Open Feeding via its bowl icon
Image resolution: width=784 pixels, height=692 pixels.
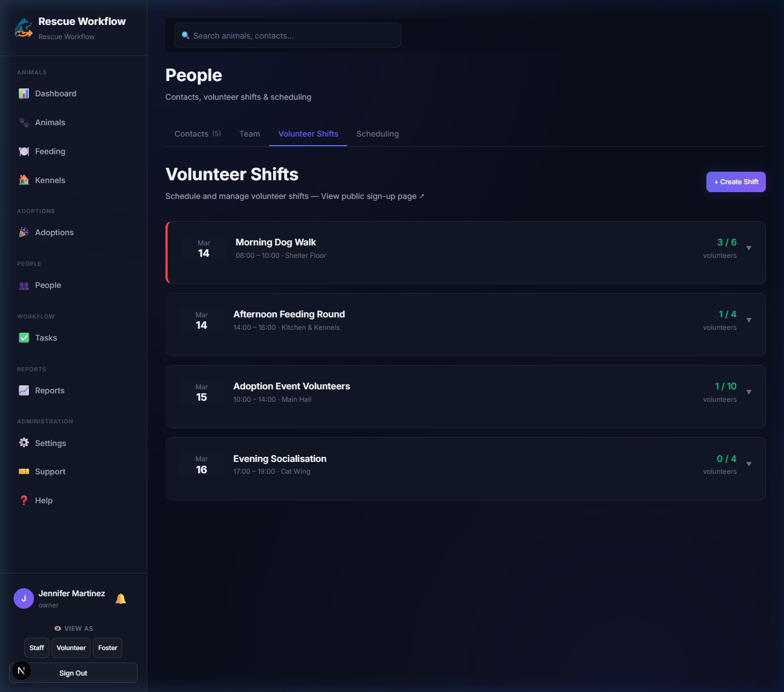(24, 151)
